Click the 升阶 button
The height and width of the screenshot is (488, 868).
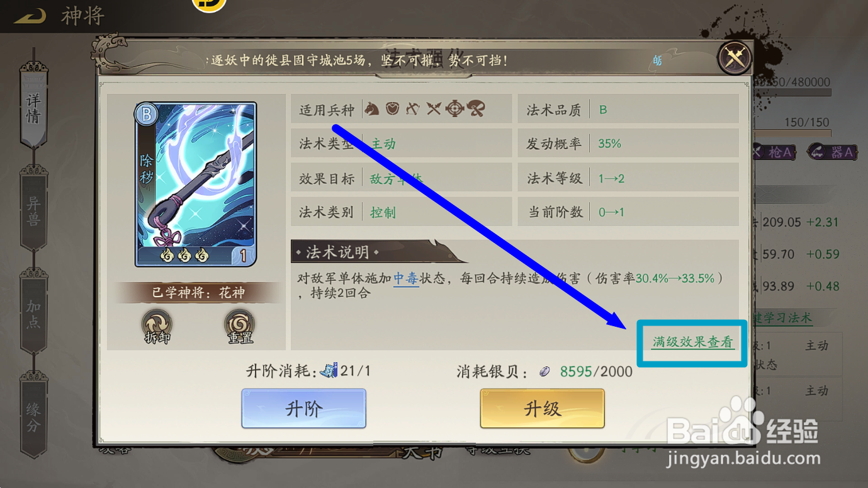[303, 409]
